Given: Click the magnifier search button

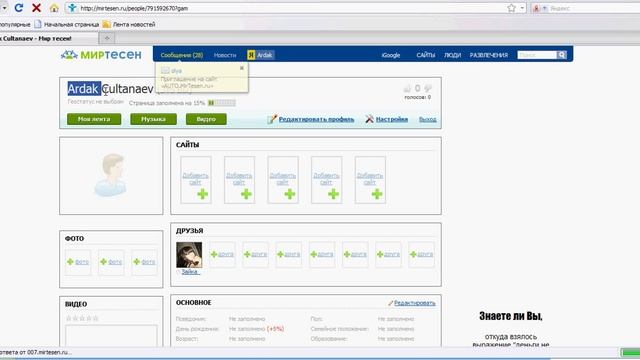Looking at the screenshot, I should [562, 55].
